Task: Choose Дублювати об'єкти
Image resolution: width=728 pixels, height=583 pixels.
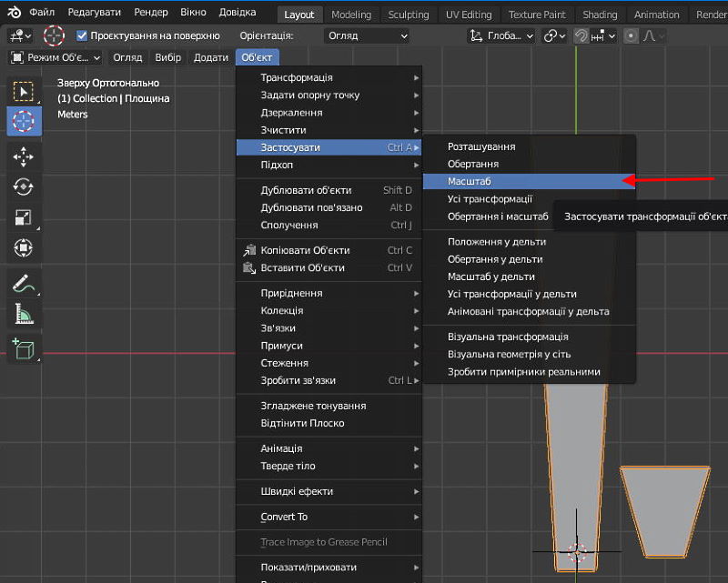Action: tap(329, 190)
